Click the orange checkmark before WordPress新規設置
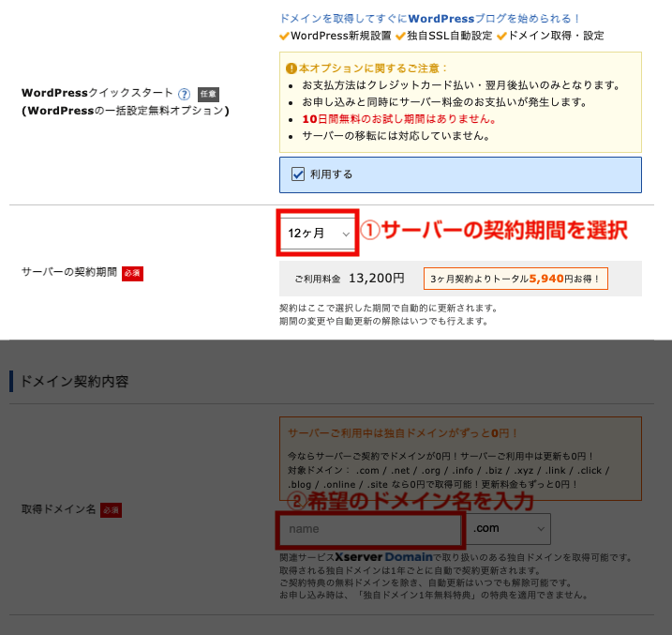Image resolution: width=672 pixels, height=635 pixels. [285, 36]
